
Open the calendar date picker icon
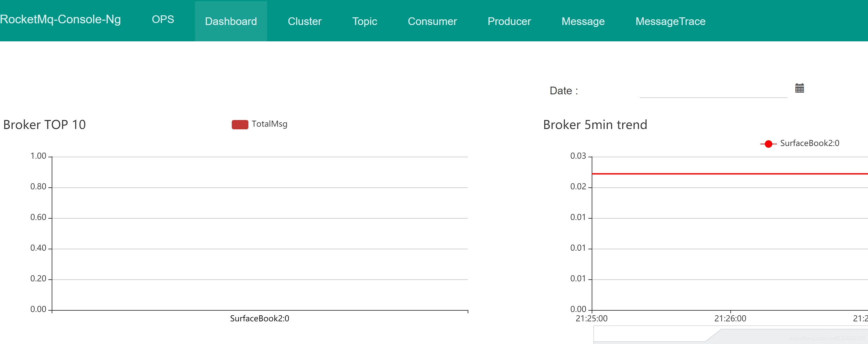coord(799,88)
